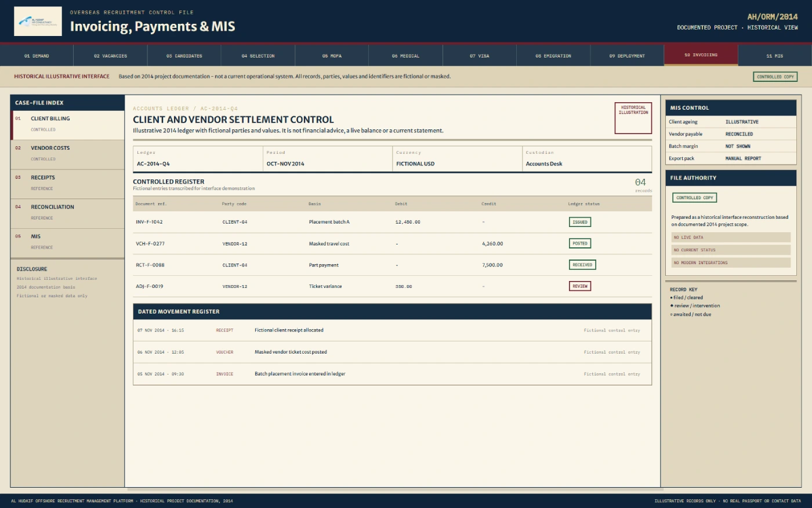The width and height of the screenshot is (812, 508).
Task: Click the Historical Illustration stamp
Action: coord(633,118)
